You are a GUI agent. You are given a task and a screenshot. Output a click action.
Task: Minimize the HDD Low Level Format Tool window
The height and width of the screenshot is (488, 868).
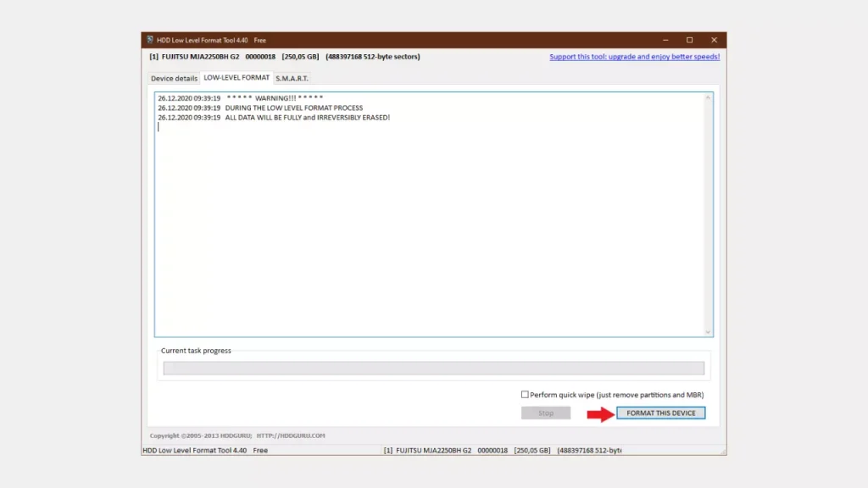665,40
